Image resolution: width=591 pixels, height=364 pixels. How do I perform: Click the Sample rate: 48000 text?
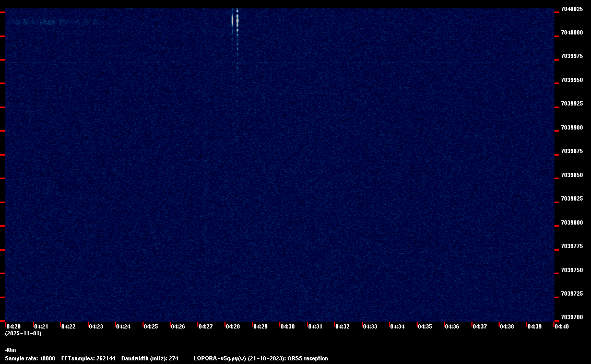pos(30,358)
